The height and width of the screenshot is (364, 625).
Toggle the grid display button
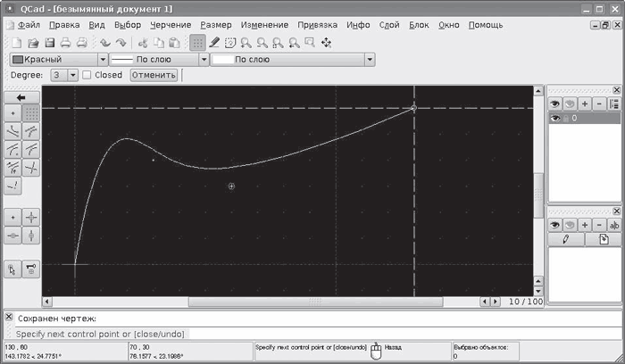pyautogui.click(x=198, y=42)
